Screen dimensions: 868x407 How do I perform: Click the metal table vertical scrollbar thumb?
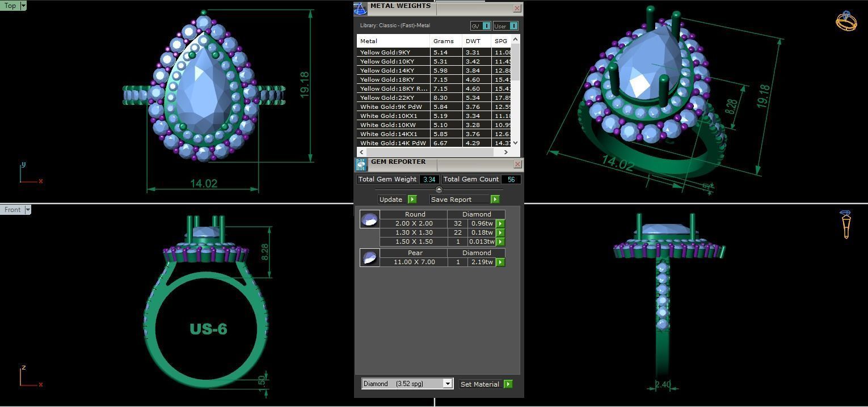516,62
